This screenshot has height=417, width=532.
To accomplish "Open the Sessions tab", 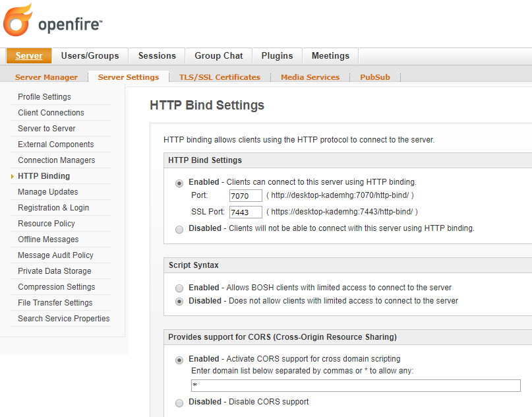I will click(156, 55).
